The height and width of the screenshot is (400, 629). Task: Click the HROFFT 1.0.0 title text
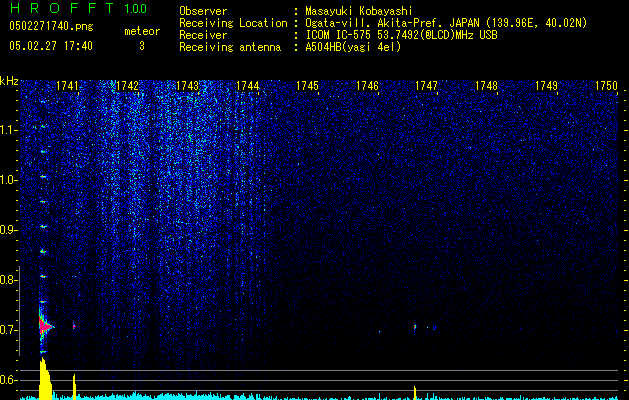click(x=78, y=8)
